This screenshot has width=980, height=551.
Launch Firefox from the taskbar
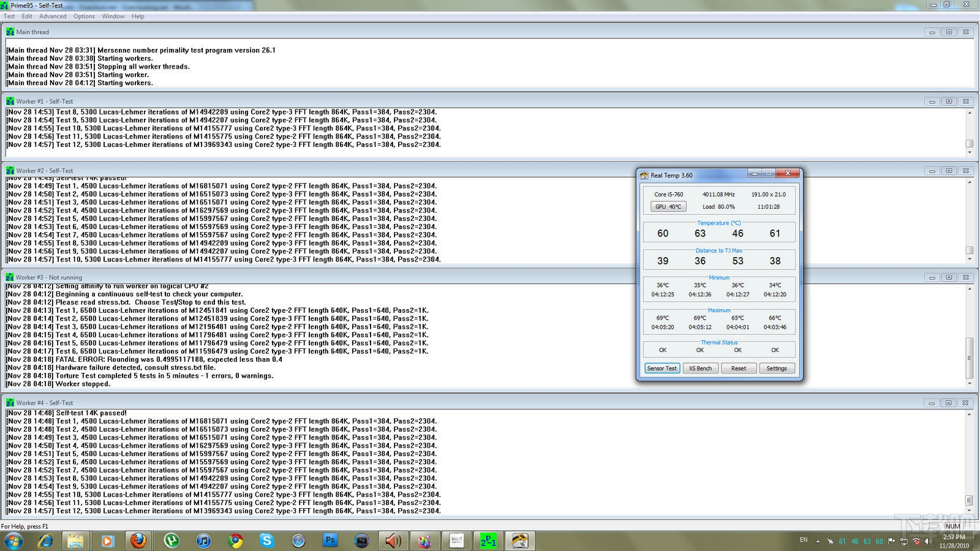[x=138, y=541]
